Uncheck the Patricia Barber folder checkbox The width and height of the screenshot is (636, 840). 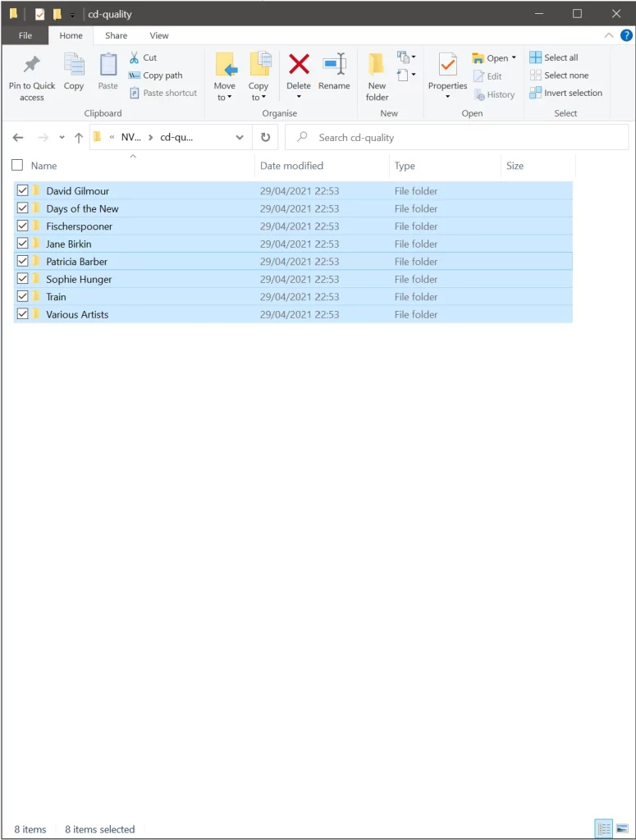pos(22,261)
